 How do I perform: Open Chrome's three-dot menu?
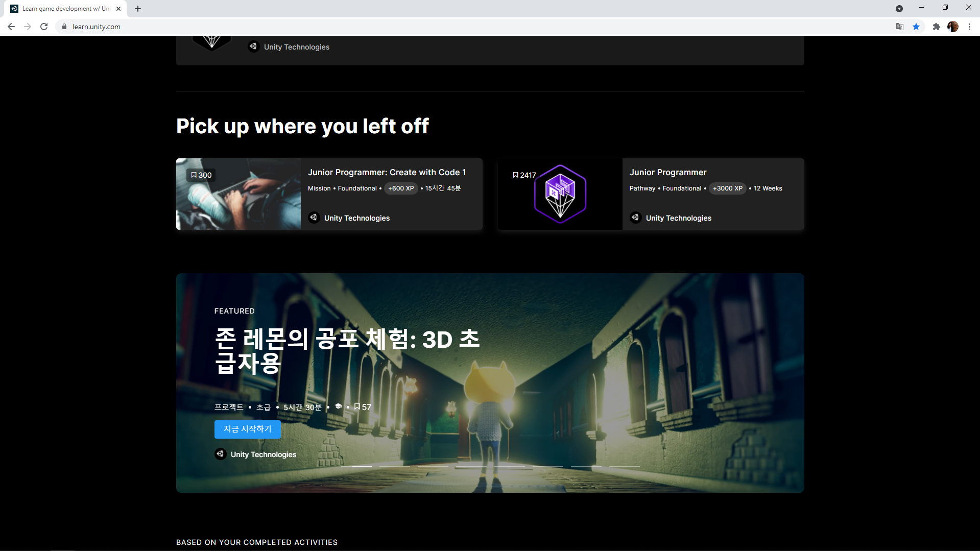(x=969, y=27)
